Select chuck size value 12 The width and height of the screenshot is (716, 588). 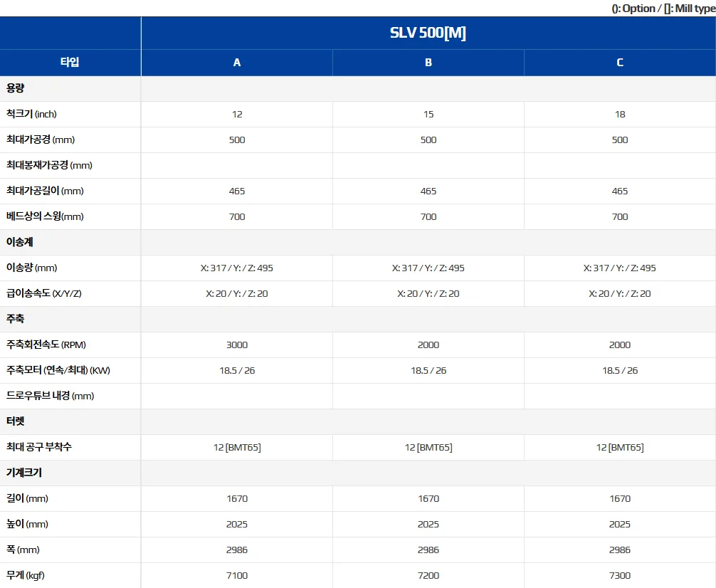click(237, 114)
